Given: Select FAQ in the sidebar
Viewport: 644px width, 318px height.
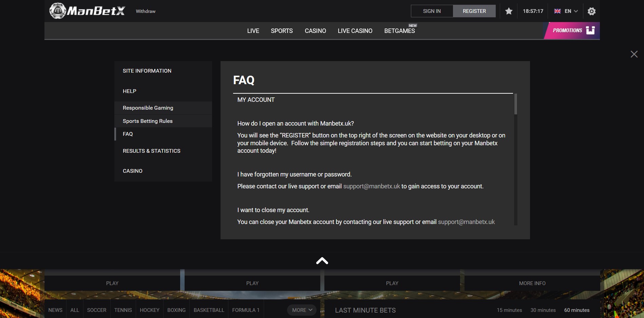Looking at the screenshot, I should 163,134.
